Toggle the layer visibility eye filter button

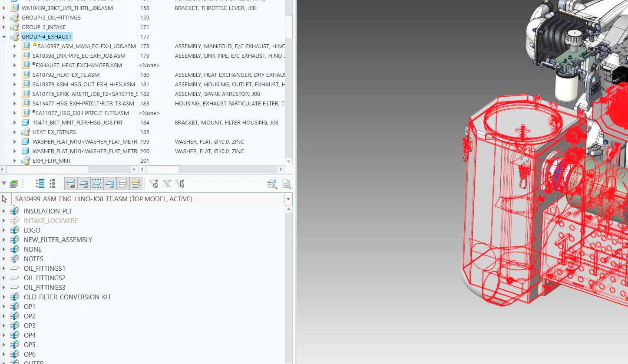pyautogui.click(x=71, y=184)
